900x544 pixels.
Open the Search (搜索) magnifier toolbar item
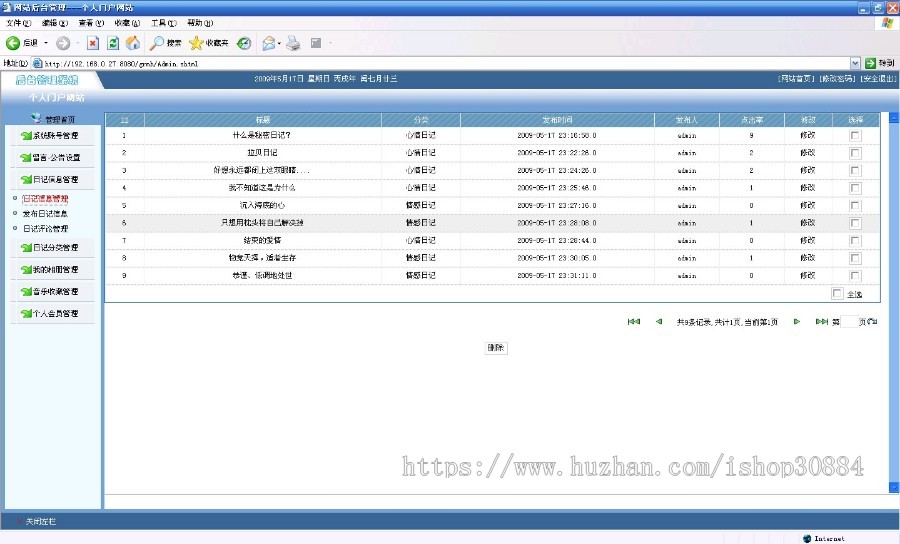tap(165, 43)
